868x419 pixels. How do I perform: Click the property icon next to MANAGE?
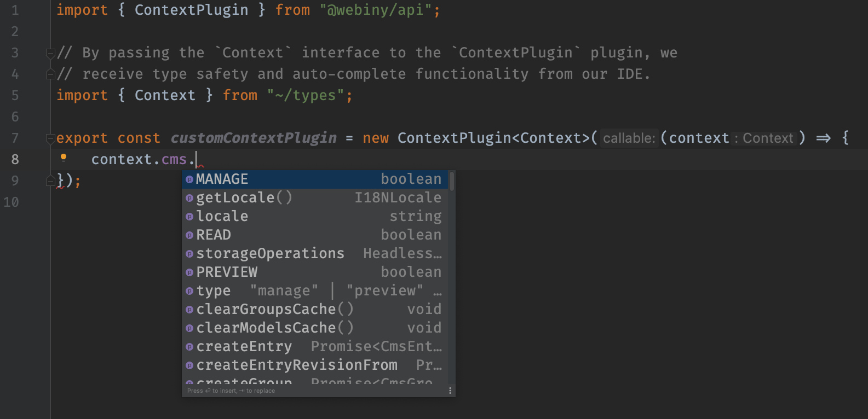pyautogui.click(x=189, y=179)
